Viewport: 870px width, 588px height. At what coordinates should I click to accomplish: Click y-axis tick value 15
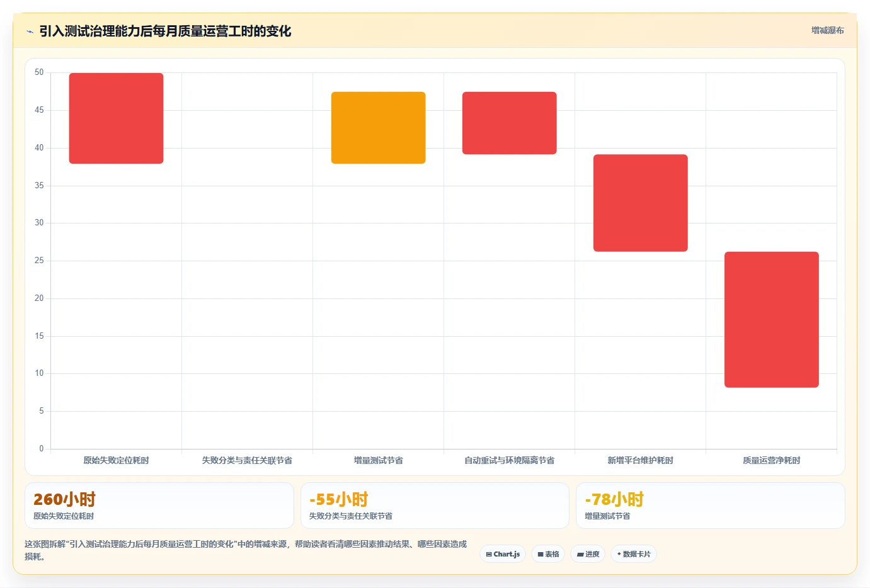(x=39, y=336)
